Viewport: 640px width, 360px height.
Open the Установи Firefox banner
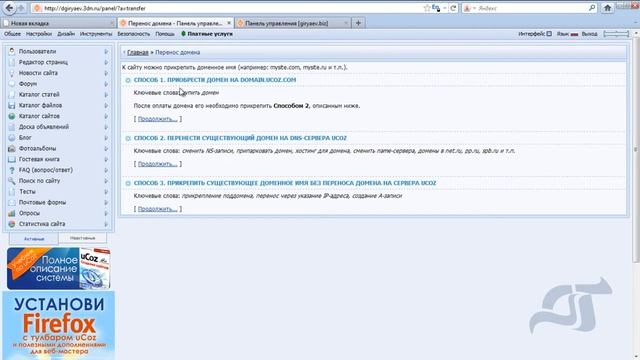[58, 326]
